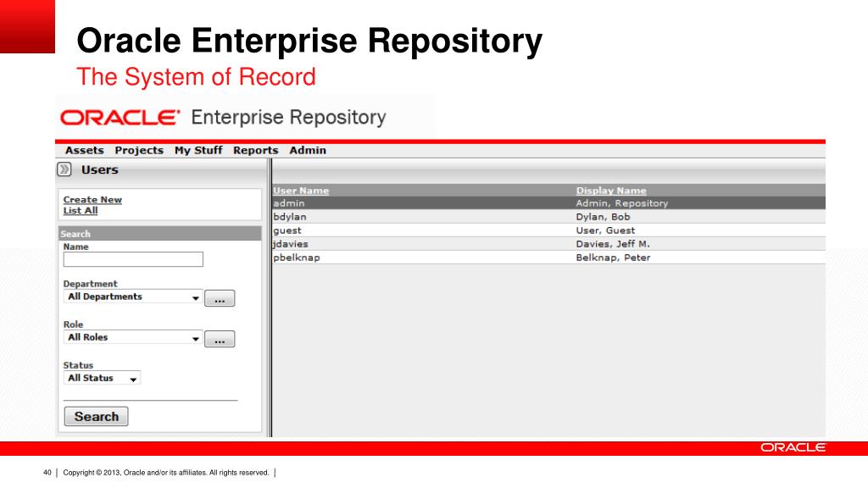This screenshot has height=488, width=868.
Task: Select the pbelknap user row
Action: [x=548, y=258]
